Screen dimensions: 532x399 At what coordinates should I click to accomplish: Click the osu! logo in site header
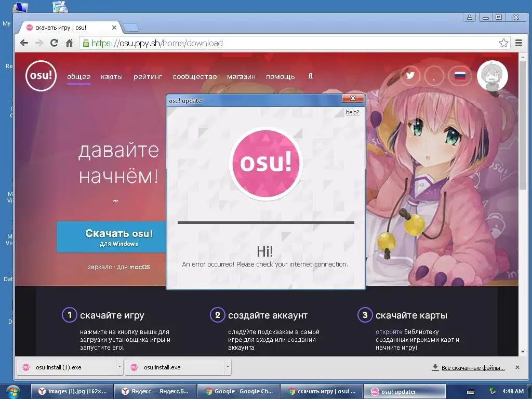(x=41, y=76)
